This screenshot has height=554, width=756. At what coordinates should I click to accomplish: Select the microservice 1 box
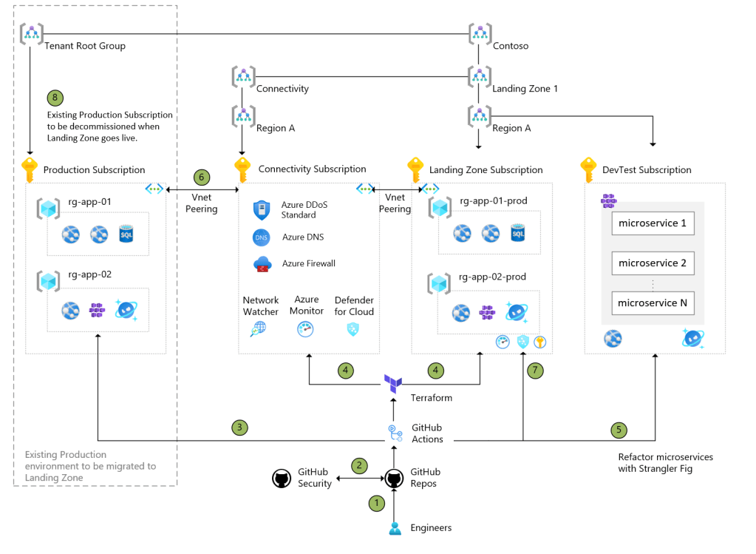click(653, 223)
